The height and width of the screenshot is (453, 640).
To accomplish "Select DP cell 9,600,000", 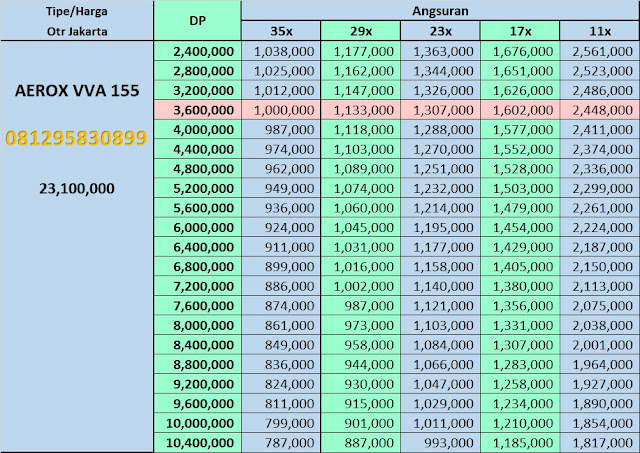I will [x=198, y=404].
